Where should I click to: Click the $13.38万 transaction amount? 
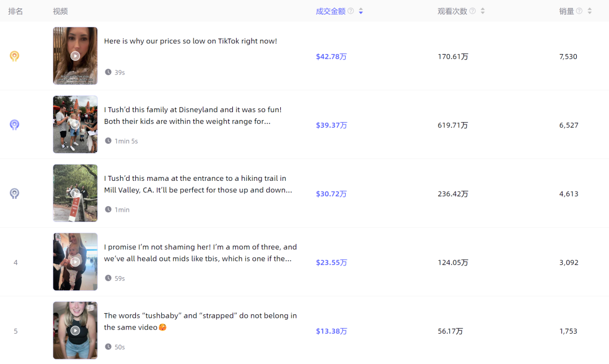(x=331, y=331)
